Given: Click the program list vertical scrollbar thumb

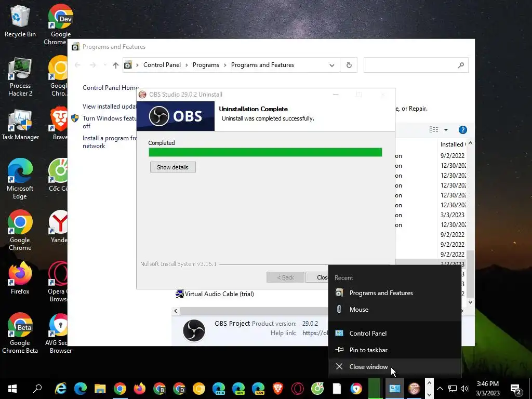Looking at the screenshot, I should point(470,273).
